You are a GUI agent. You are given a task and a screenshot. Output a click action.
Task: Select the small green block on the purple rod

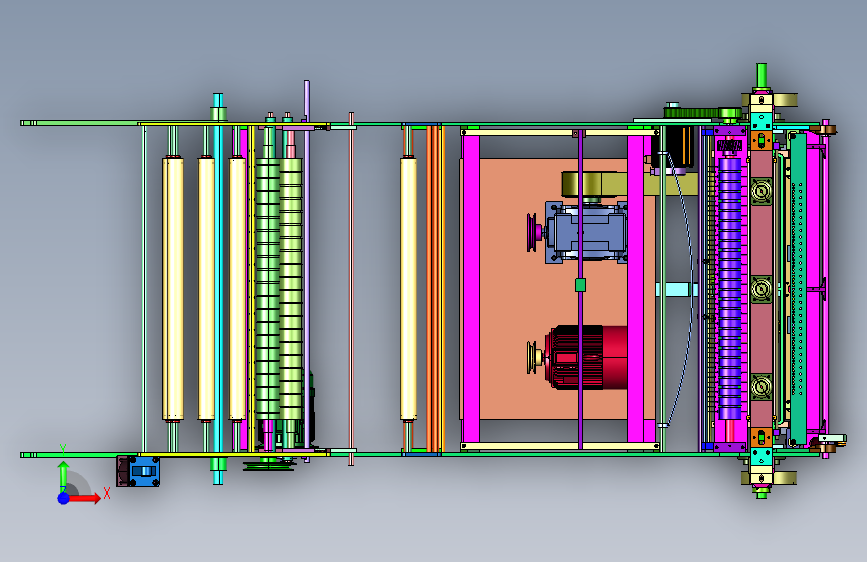[x=580, y=285]
